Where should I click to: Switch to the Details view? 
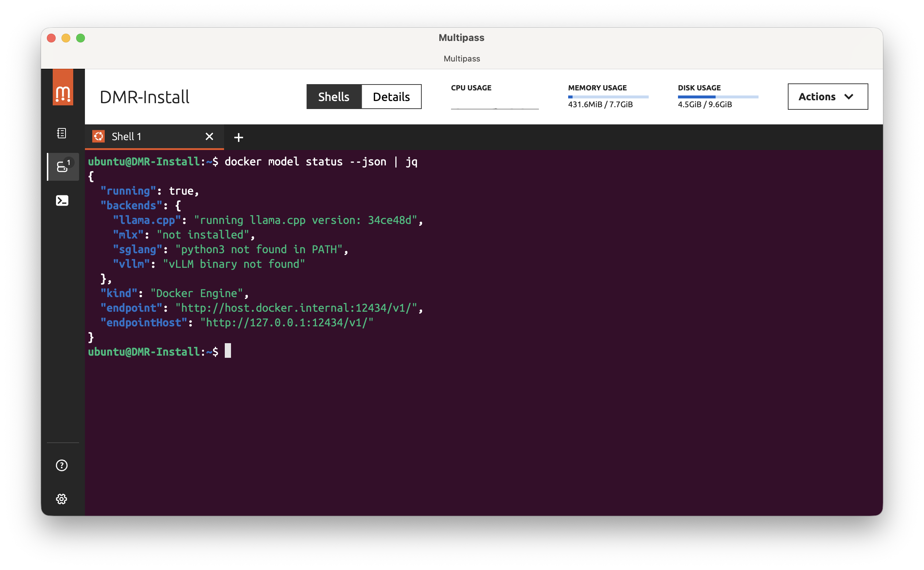click(391, 97)
